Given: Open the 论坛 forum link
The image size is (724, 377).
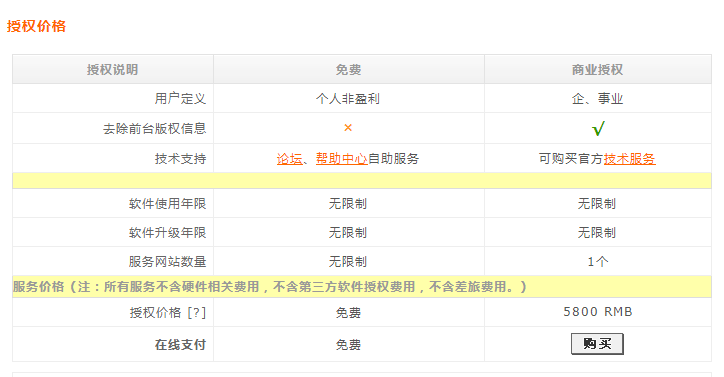Looking at the screenshot, I should (290, 159).
